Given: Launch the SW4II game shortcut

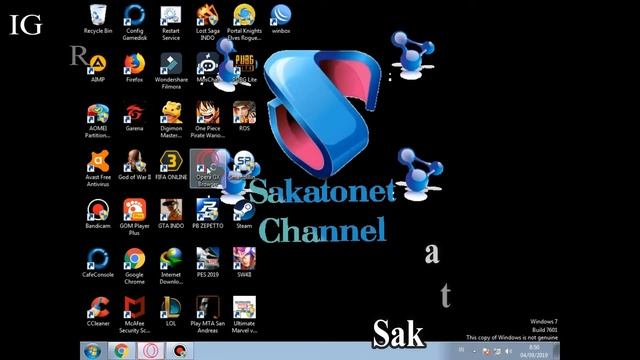Looking at the screenshot, I should (x=244, y=263).
